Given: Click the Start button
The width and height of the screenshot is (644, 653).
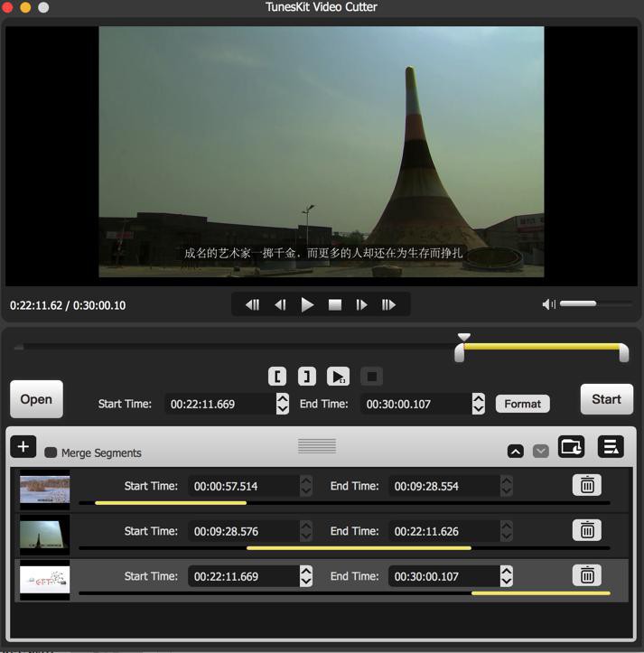Looking at the screenshot, I should 606,399.
